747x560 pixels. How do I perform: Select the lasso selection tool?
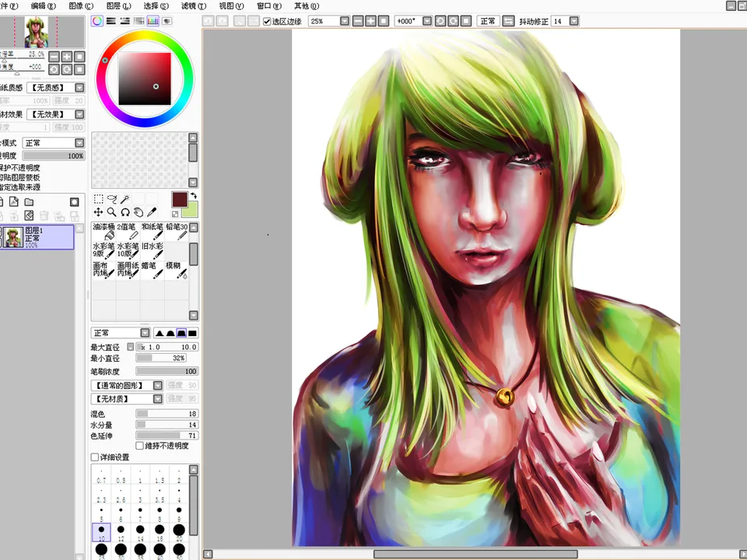[111, 199]
